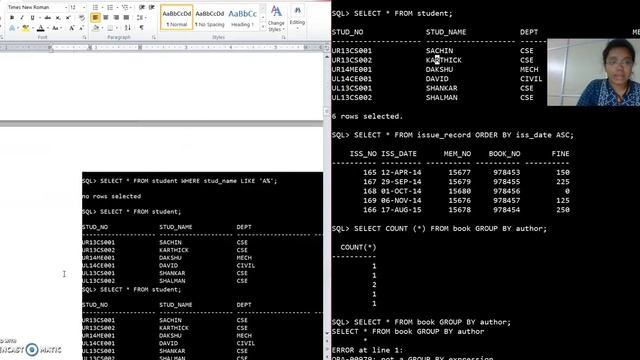Toggle strikethrough text formatting
Viewport: 640px width, 360px height.
click(x=48, y=18)
